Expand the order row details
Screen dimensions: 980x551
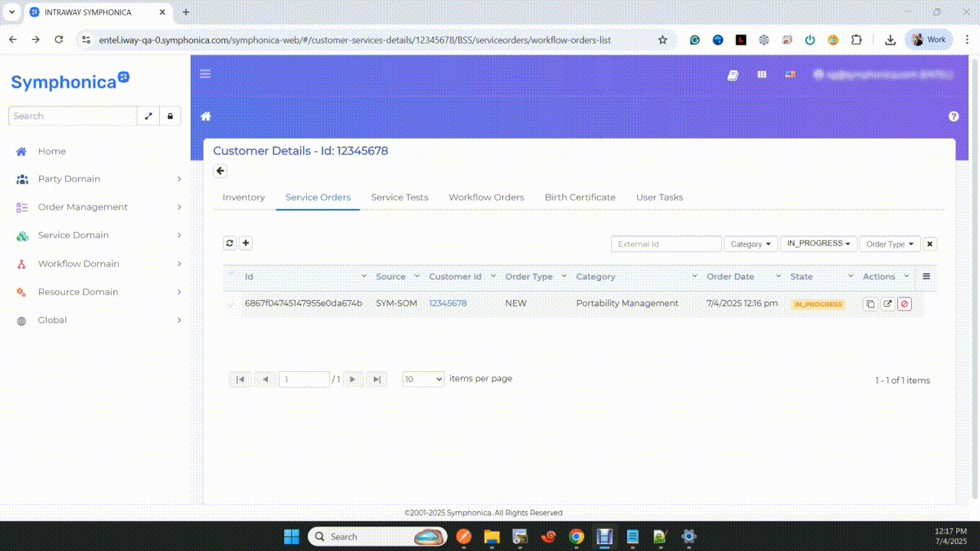click(231, 305)
